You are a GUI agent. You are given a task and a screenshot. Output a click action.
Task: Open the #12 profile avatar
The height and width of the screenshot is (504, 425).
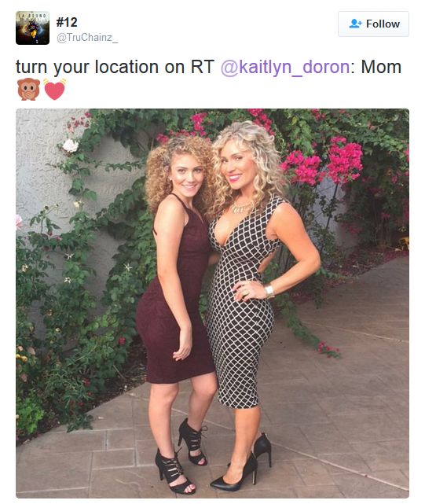tap(32, 28)
